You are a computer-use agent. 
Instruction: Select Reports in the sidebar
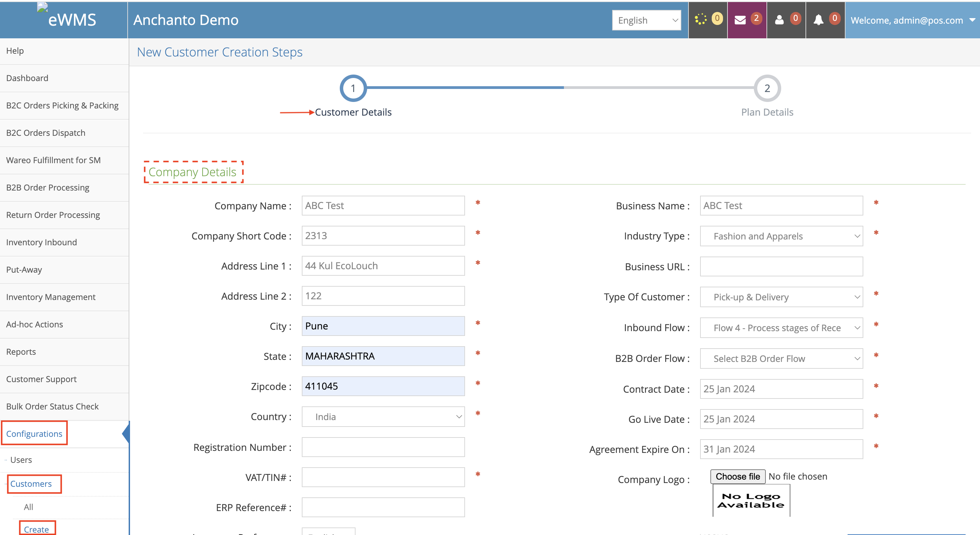21,352
